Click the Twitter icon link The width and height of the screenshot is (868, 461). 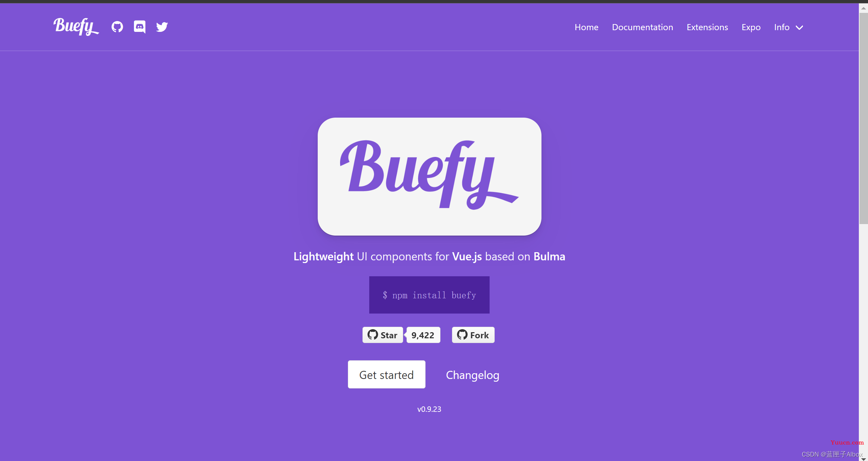(161, 27)
